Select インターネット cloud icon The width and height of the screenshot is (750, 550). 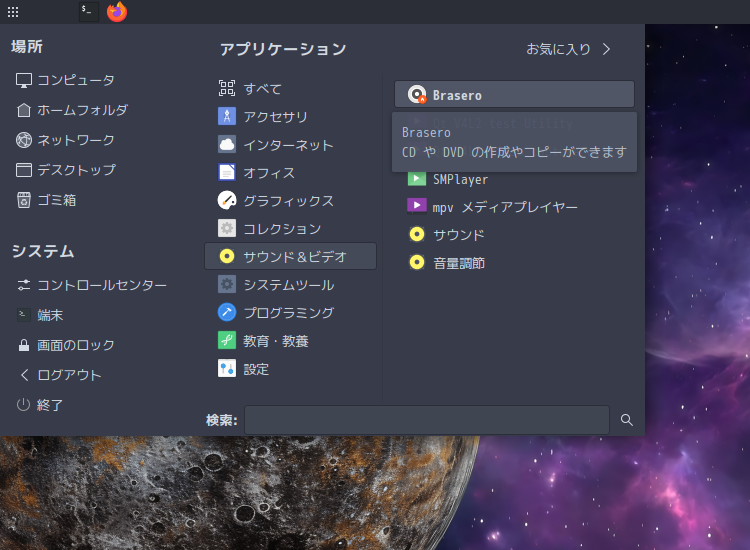[227, 144]
